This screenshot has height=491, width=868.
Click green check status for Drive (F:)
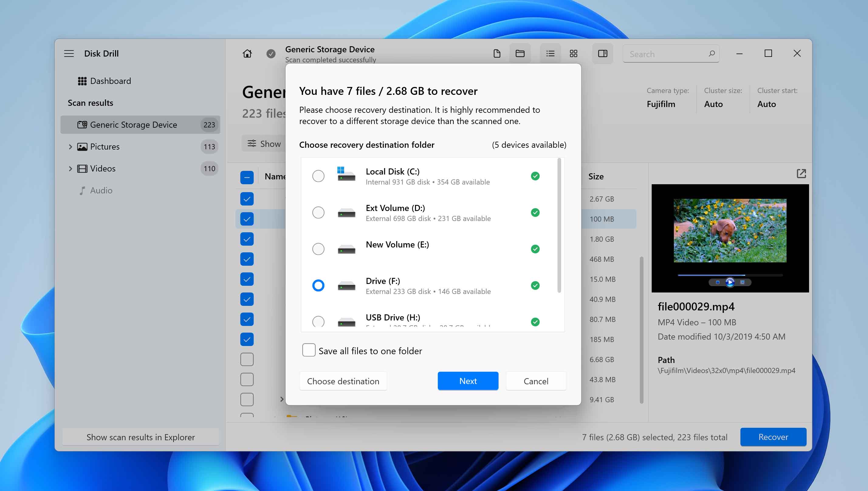click(535, 285)
